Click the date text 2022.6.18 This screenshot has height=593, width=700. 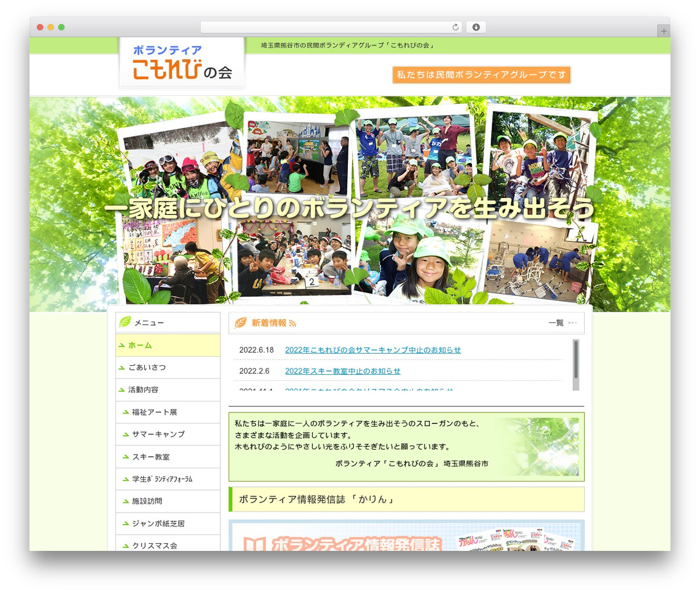(x=256, y=350)
